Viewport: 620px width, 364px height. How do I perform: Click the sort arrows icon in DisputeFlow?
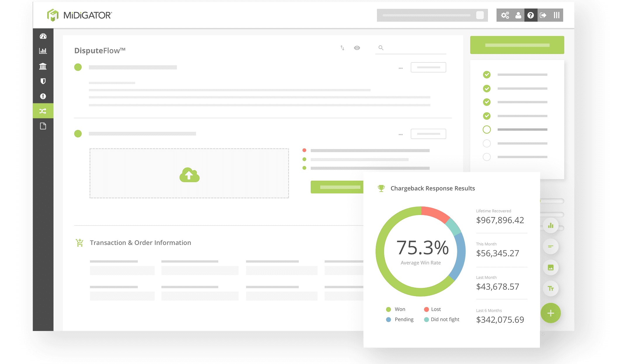342,48
